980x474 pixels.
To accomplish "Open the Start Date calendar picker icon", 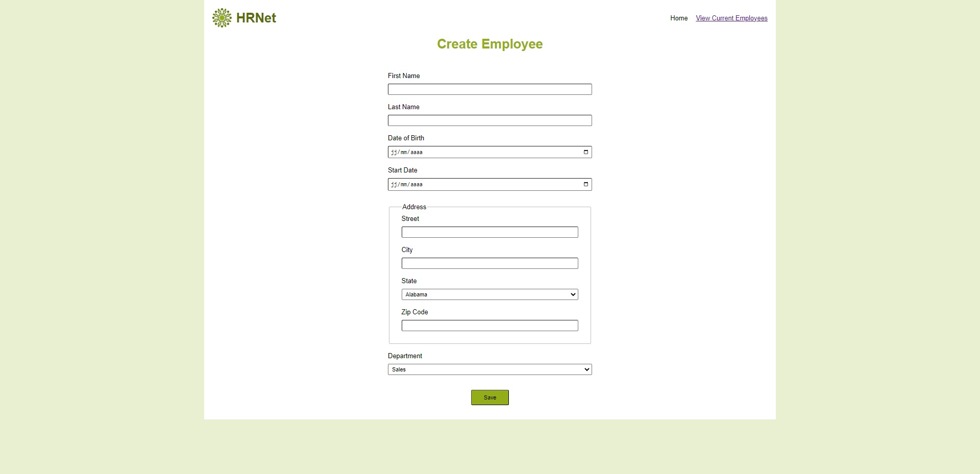I will pyautogui.click(x=586, y=184).
